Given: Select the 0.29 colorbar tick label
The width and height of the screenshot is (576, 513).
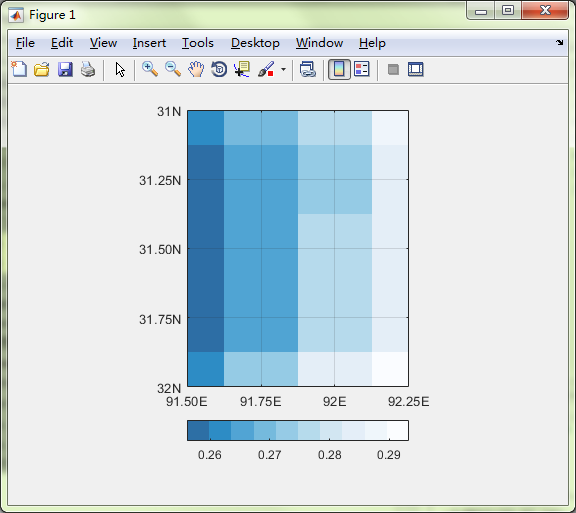Looking at the screenshot, I should point(389,455).
